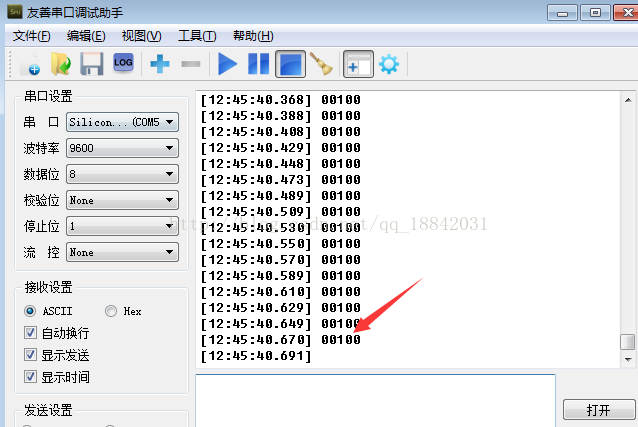The image size is (638, 427).
Task: Open settings with the gear icon
Action: click(389, 64)
